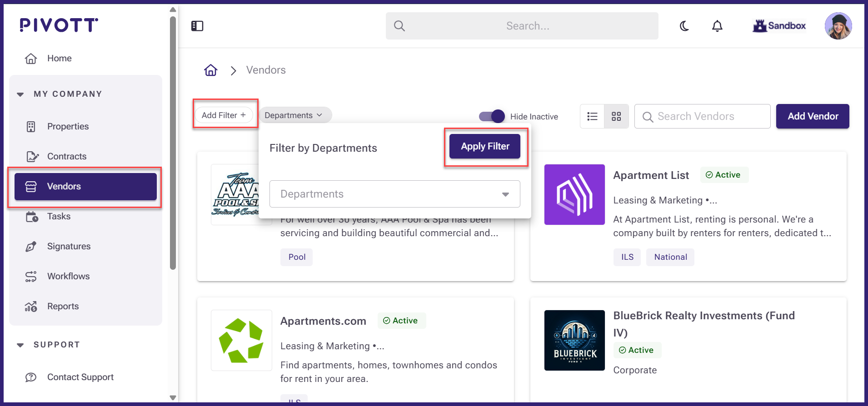Toggle the Hide Inactive switch

click(x=492, y=116)
